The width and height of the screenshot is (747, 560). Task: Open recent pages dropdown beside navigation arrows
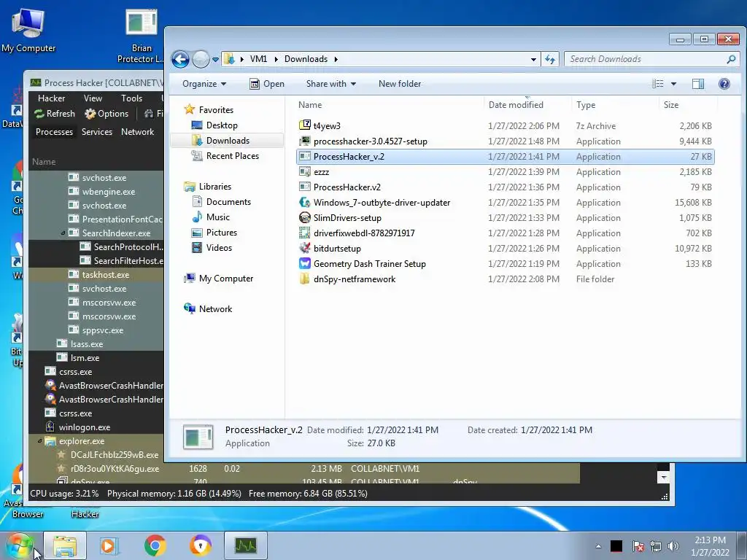pyautogui.click(x=215, y=60)
